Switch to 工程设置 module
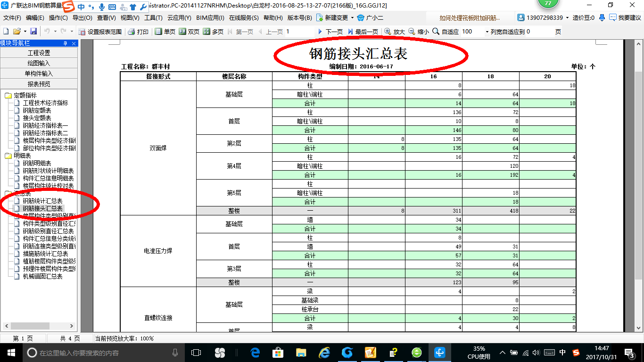This screenshot has width=644, height=362. tap(39, 53)
